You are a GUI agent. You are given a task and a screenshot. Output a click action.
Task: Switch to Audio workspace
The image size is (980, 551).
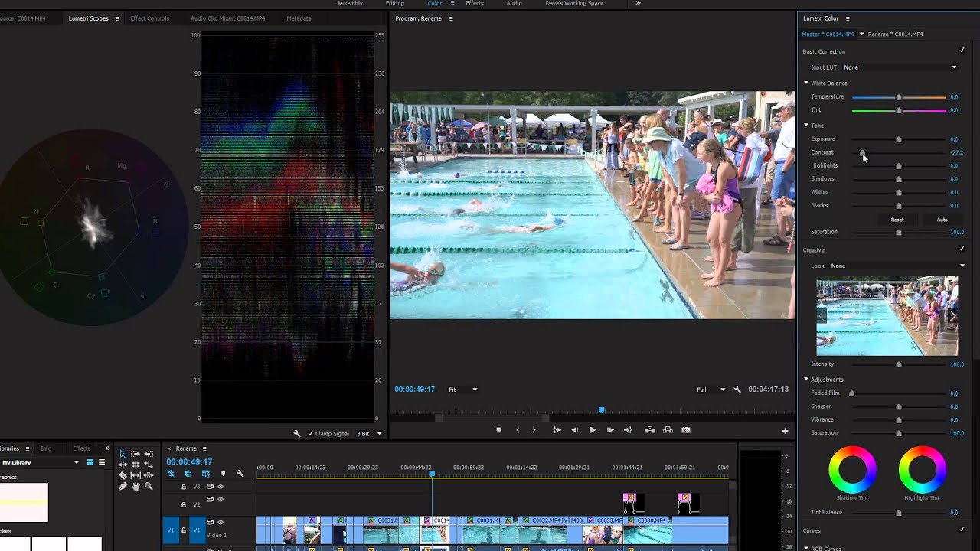[514, 3]
